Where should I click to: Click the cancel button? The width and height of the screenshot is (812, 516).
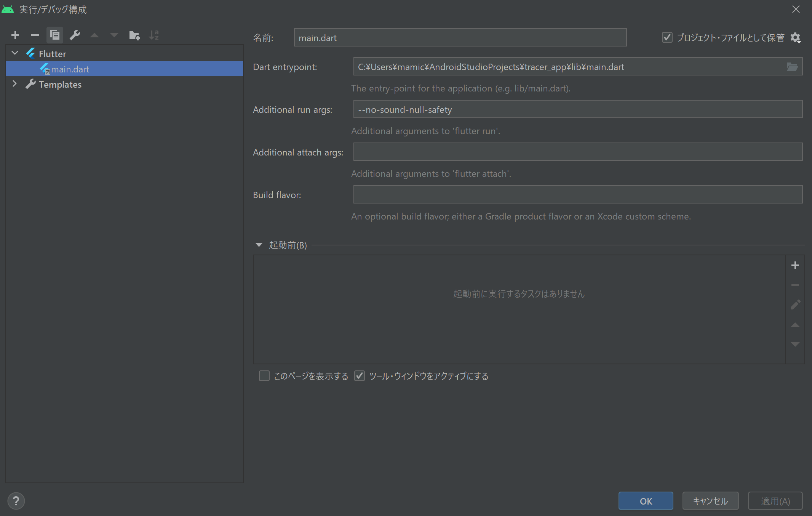(x=710, y=501)
